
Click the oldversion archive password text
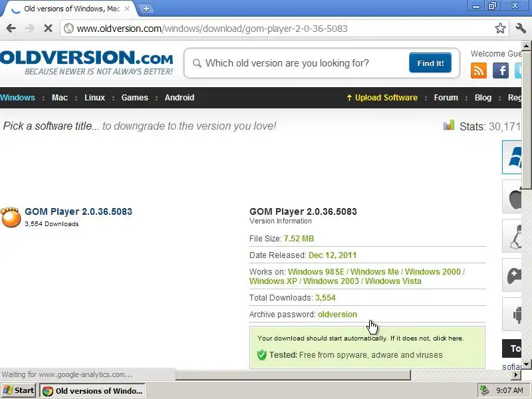tap(337, 314)
